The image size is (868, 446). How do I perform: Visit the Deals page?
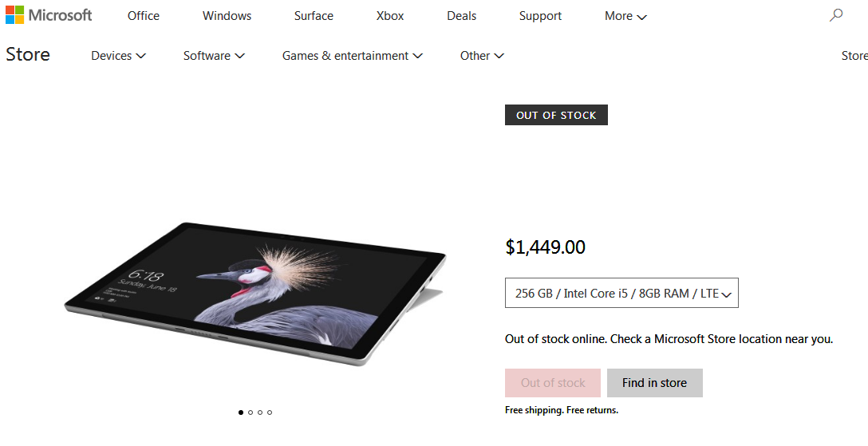pos(462,16)
